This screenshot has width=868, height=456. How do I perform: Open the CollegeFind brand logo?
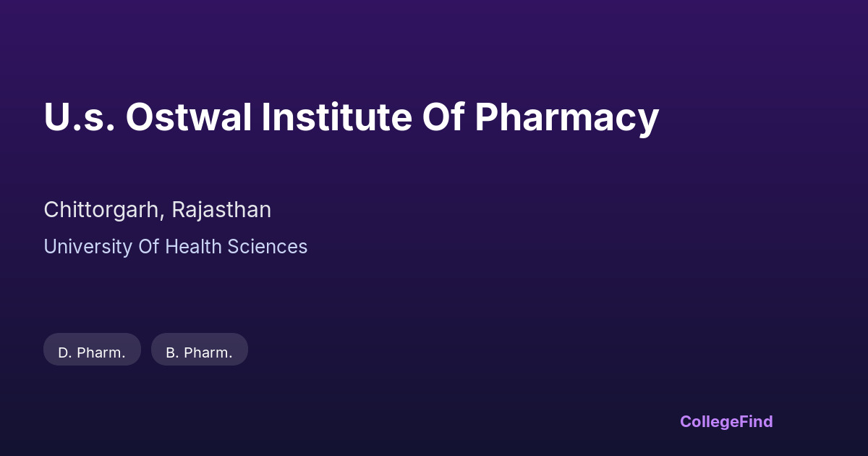(x=726, y=421)
